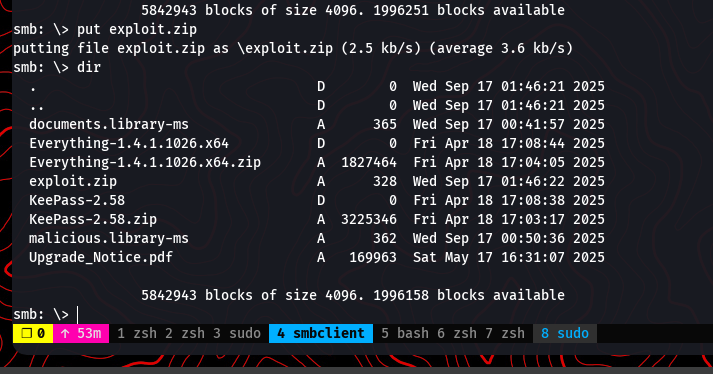Click the Upgrade_Notice.pdf file name
713x374 pixels.
click(x=101, y=258)
